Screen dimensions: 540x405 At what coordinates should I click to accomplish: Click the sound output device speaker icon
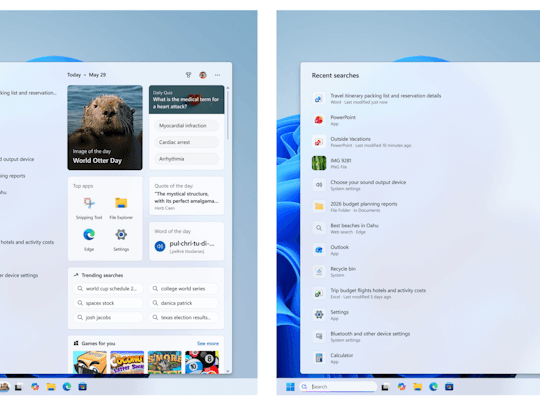point(319,185)
